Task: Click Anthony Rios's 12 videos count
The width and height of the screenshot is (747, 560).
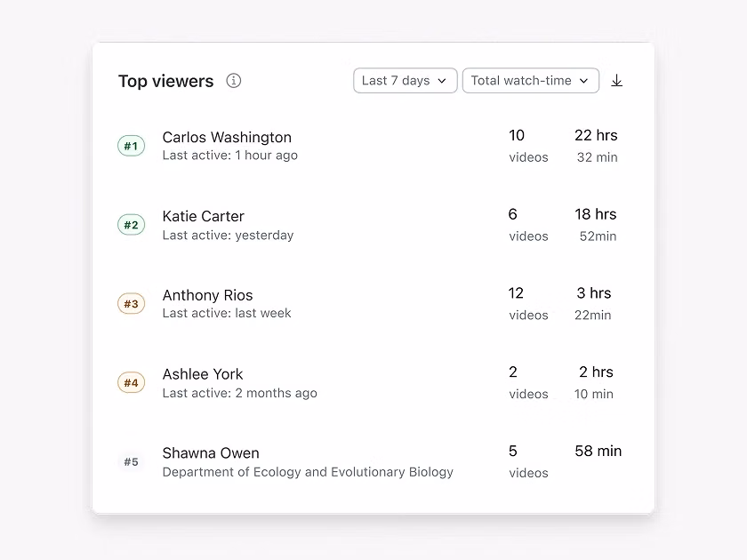Action: [527, 303]
